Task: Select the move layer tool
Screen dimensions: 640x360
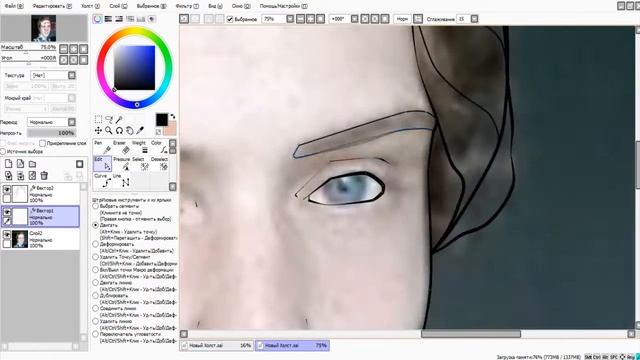Action: 98,130
